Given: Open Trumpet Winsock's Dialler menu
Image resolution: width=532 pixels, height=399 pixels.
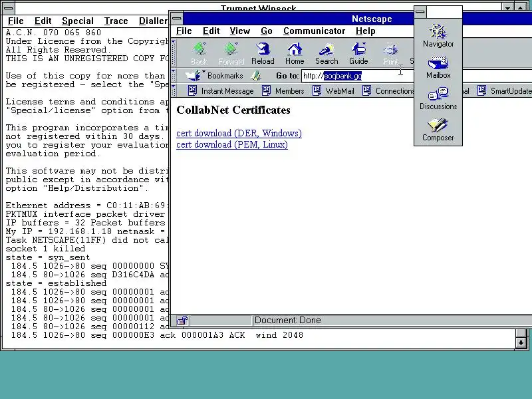Looking at the screenshot, I should (153, 21).
